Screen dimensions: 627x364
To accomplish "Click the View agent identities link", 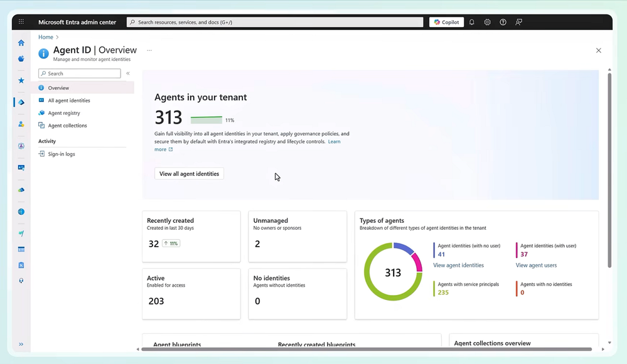I will (x=458, y=265).
